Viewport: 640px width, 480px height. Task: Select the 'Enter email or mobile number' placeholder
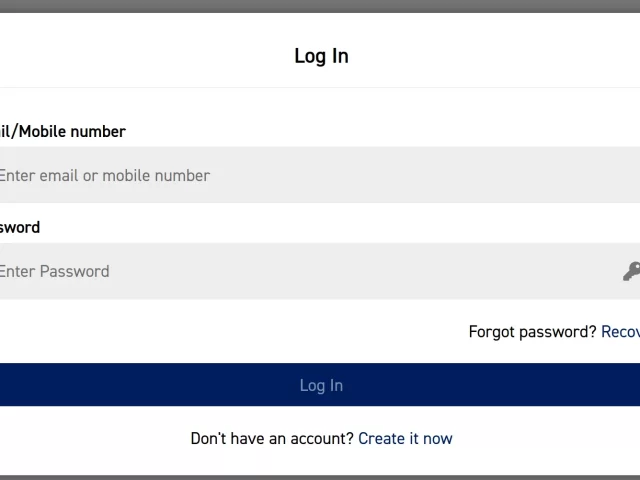click(x=104, y=175)
